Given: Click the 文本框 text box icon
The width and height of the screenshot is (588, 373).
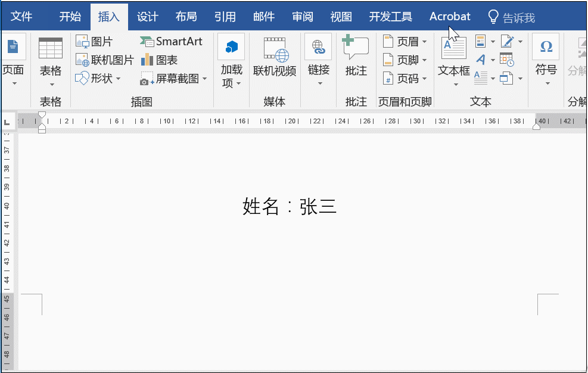Looking at the screenshot, I should (454, 48).
